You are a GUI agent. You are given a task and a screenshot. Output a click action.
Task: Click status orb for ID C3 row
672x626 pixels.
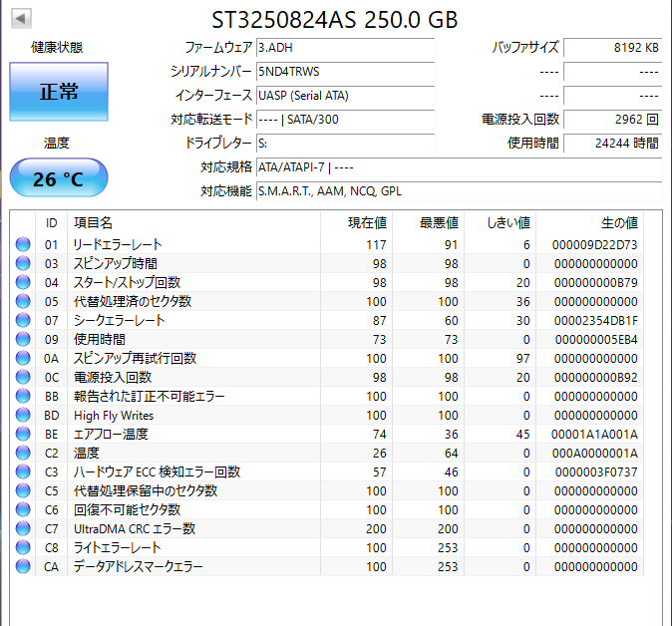tap(23, 471)
